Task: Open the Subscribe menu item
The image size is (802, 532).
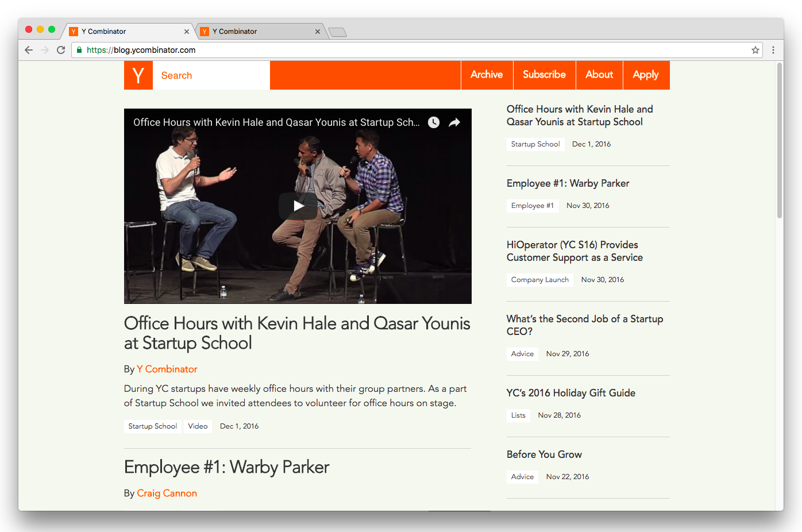Action: (x=544, y=75)
